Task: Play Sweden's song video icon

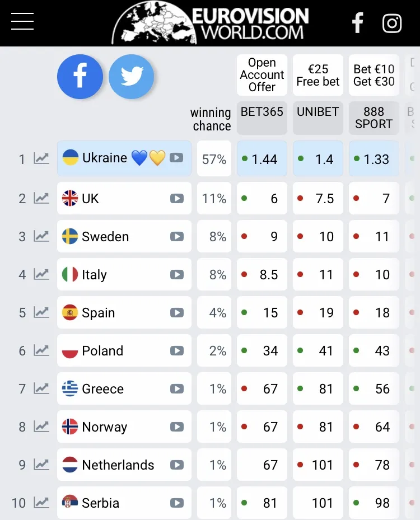Action: click(x=177, y=236)
